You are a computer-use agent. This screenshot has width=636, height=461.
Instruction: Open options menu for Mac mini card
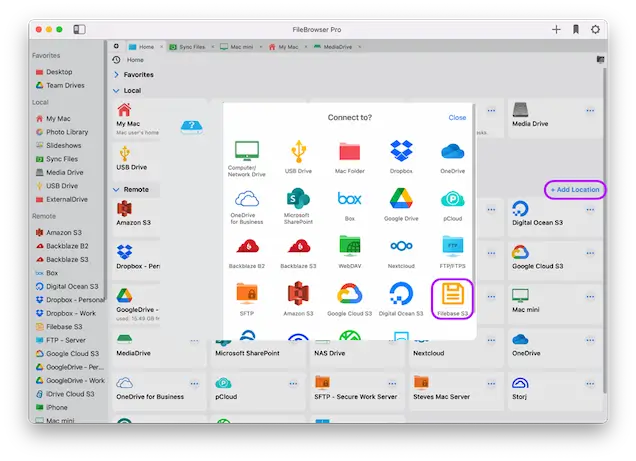pyautogui.click(x=590, y=297)
